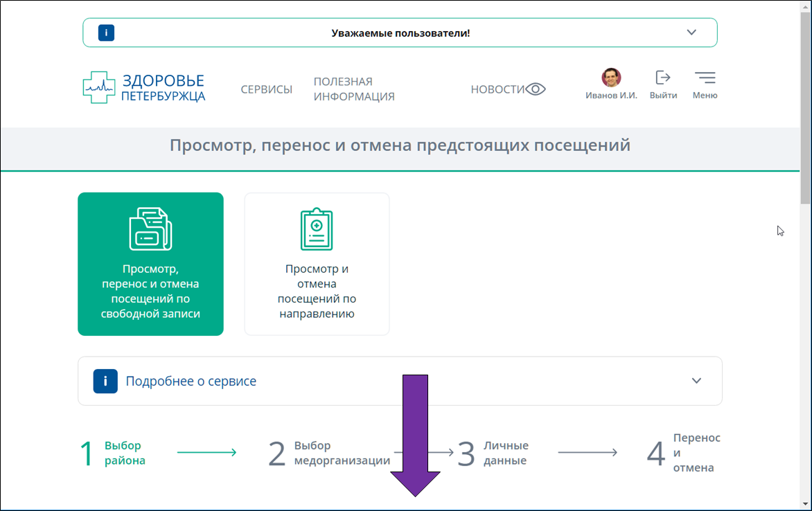Click the 'Выйти' label
The image size is (812, 511).
[x=663, y=96]
